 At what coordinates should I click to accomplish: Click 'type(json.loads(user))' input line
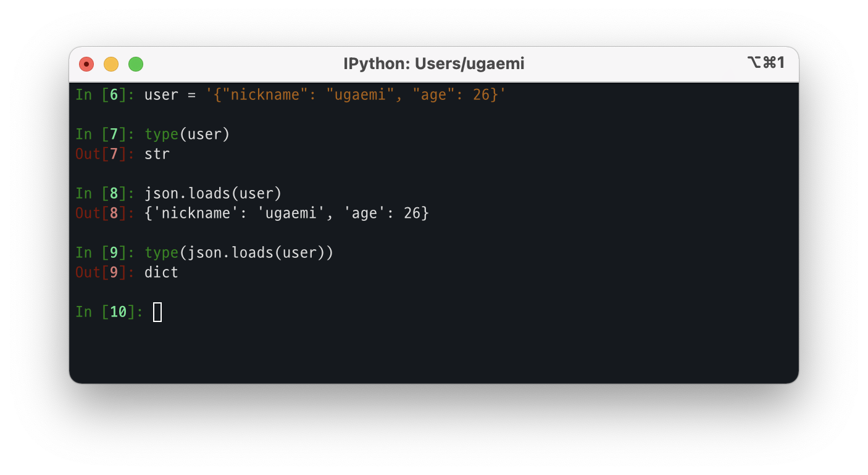point(239,253)
